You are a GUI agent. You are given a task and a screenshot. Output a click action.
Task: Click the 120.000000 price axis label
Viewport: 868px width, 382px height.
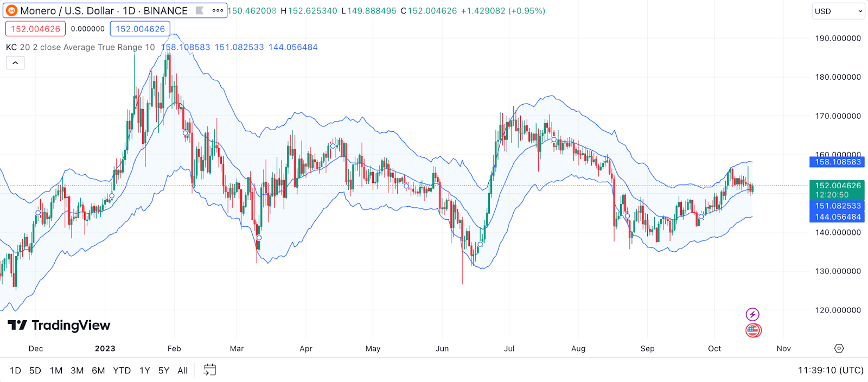[x=838, y=310]
